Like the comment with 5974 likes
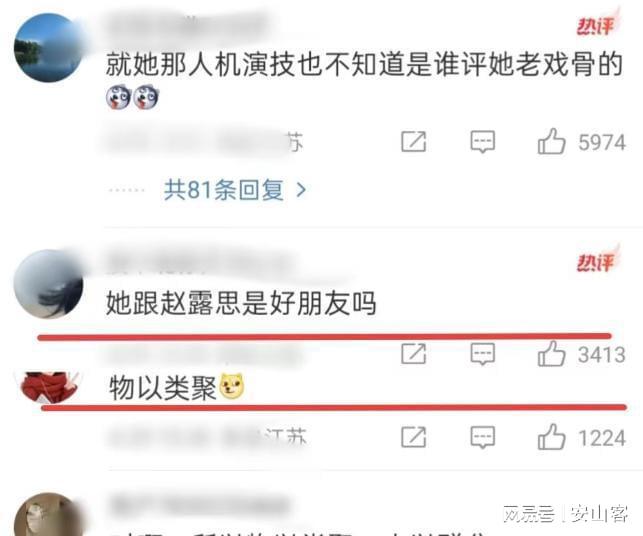 (x=552, y=141)
